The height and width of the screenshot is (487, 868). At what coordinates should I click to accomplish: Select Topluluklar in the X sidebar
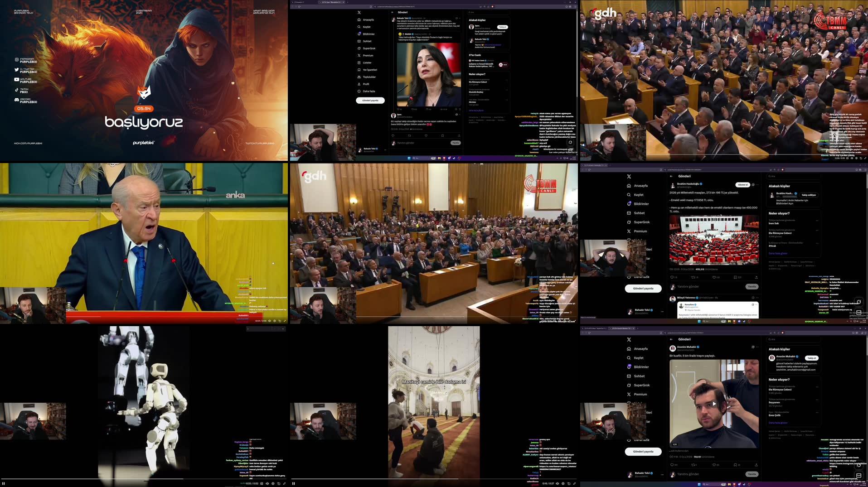point(369,77)
